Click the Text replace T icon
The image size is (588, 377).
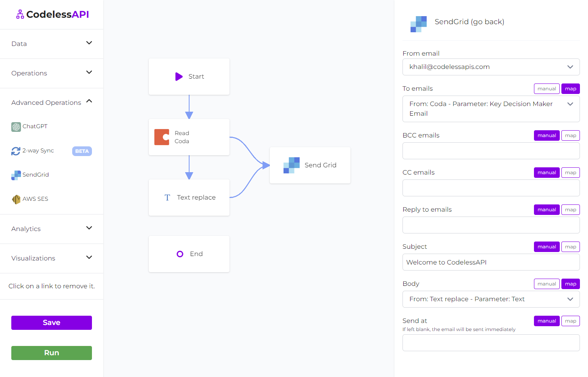pyautogui.click(x=167, y=198)
